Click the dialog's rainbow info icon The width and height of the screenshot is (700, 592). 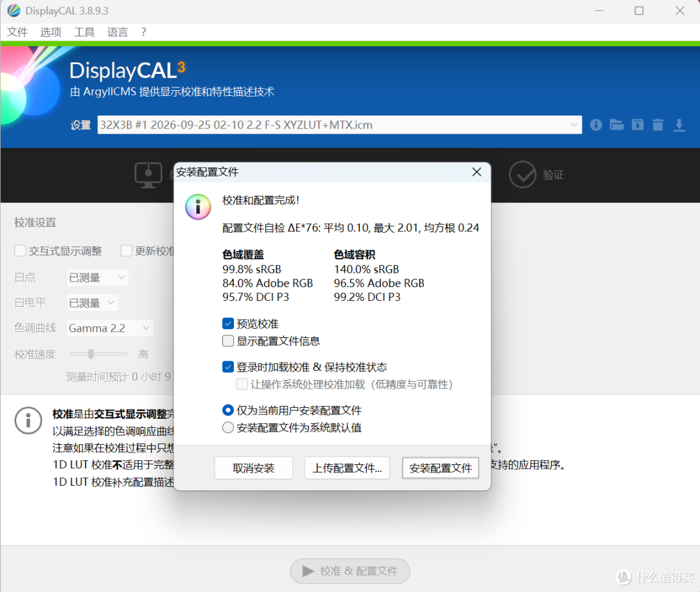(x=198, y=207)
